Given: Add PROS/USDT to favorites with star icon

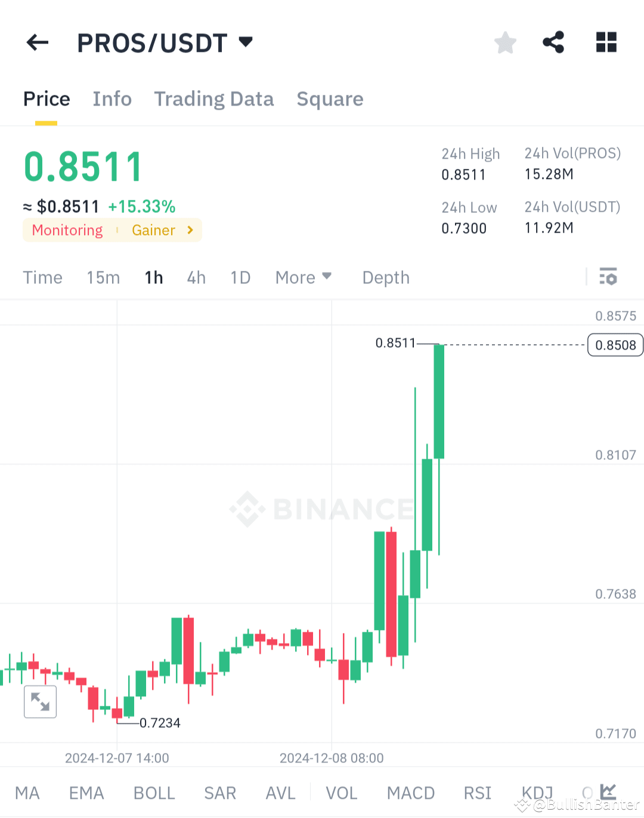Looking at the screenshot, I should [505, 42].
